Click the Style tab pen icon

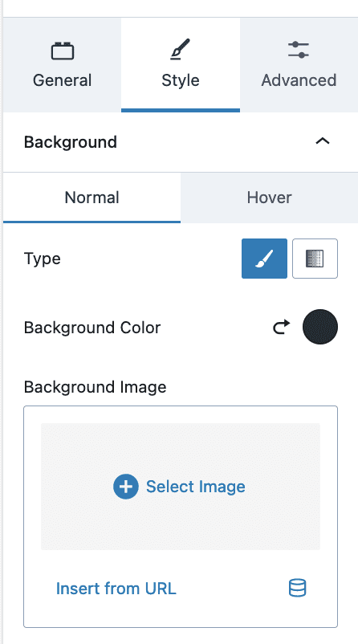(181, 49)
